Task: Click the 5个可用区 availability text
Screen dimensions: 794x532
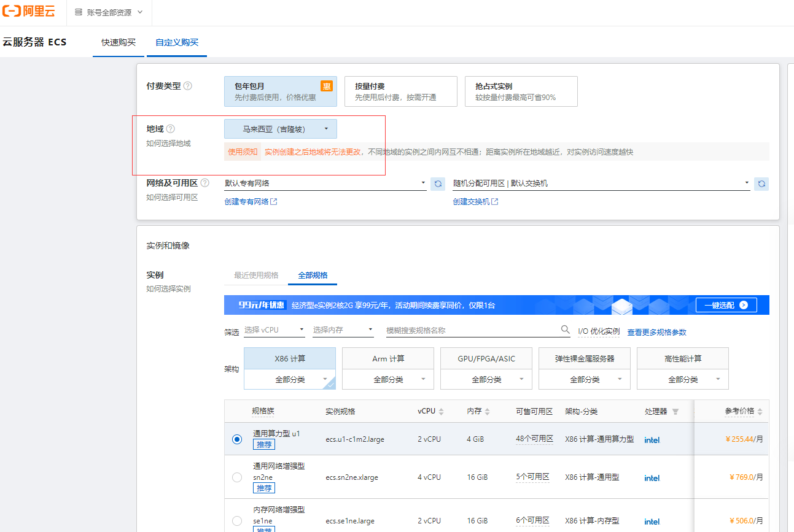Action: click(x=532, y=477)
